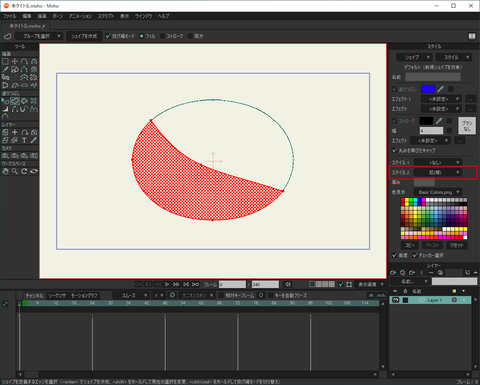Select the Add Point tool
This screenshot has height=385, width=480.
point(24,61)
